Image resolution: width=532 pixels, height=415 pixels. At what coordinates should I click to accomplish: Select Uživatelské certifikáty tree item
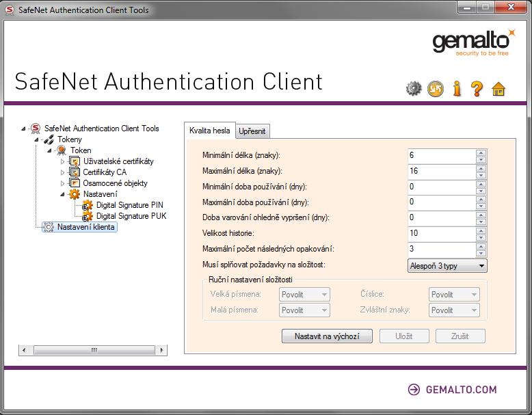tap(118, 161)
